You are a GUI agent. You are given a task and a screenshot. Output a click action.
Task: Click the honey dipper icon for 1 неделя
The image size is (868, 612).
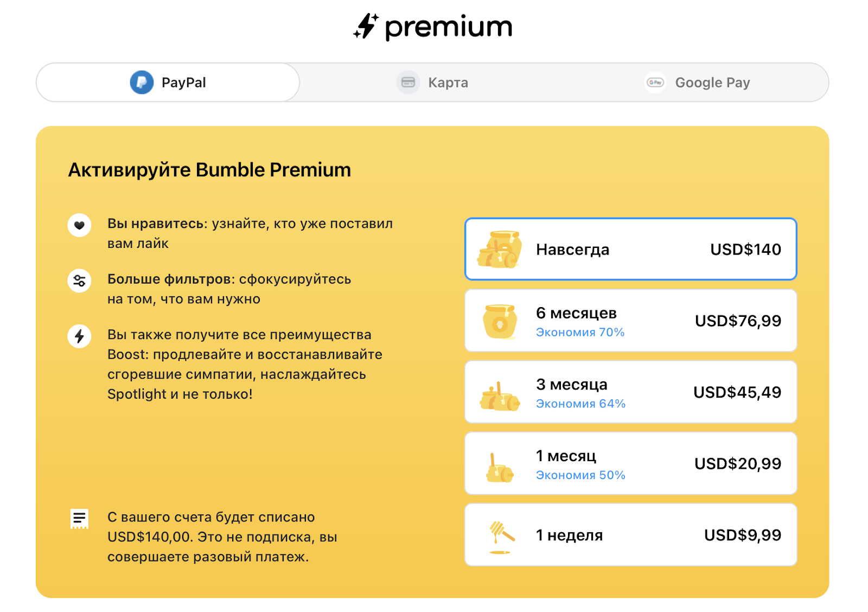(x=501, y=535)
